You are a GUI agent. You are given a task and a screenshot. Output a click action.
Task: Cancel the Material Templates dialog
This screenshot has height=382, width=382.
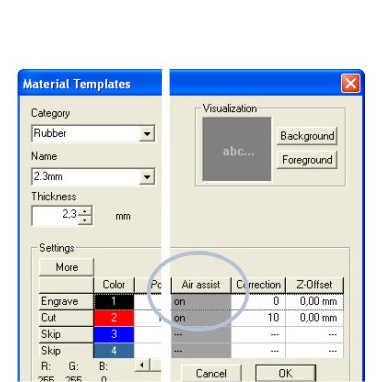[211, 373]
